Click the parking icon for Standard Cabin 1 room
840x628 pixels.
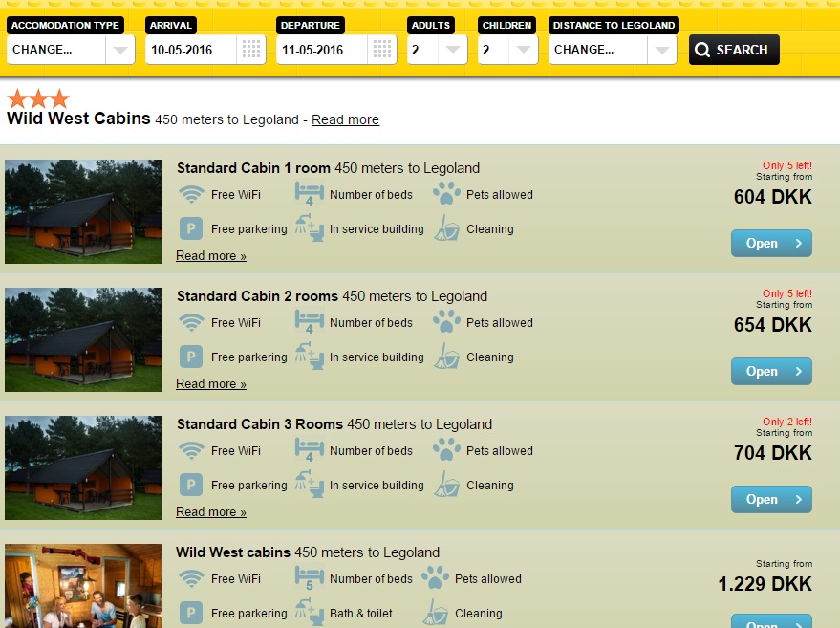[191, 228]
